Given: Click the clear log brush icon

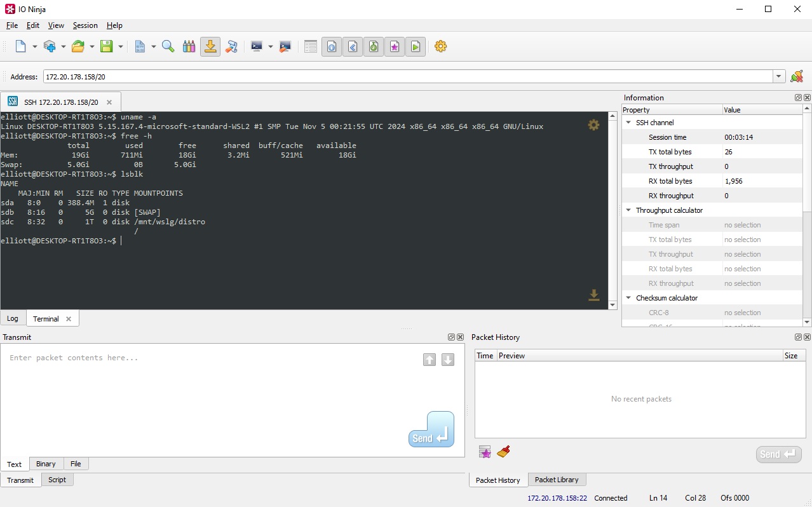Looking at the screenshot, I should click(x=231, y=46).
